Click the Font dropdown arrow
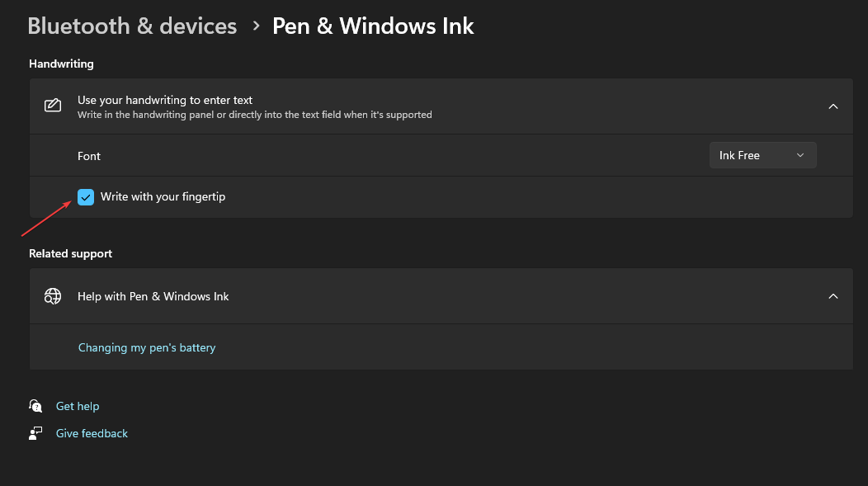Screen dimensions: 868x486 (800, 154)
